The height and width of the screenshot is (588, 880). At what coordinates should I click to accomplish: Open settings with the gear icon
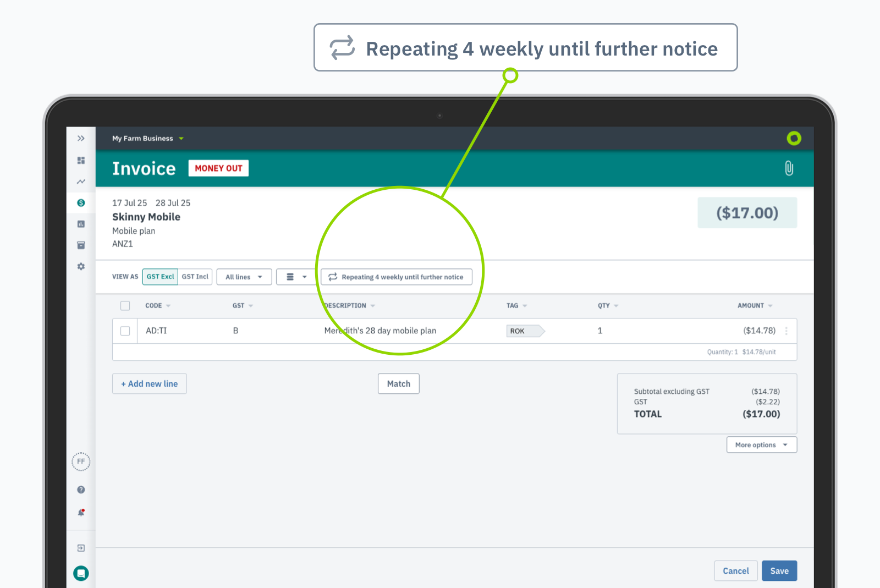point(81,266)
